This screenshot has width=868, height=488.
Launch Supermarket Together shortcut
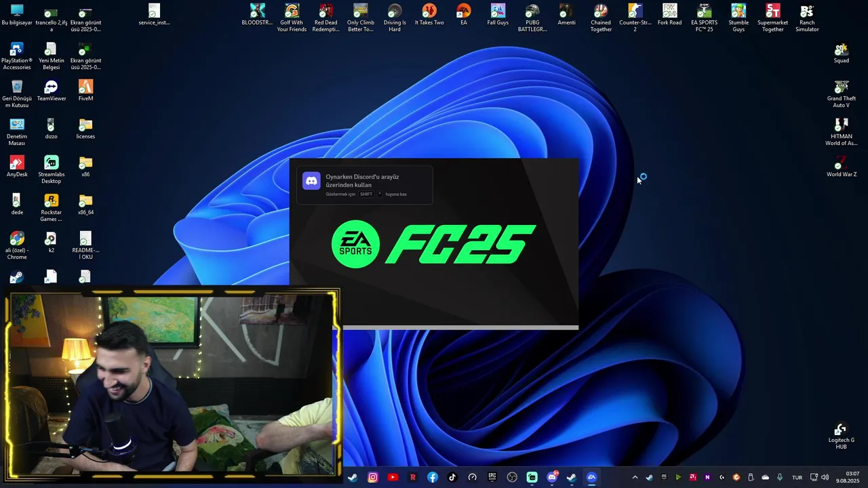[x=773, y=18]
